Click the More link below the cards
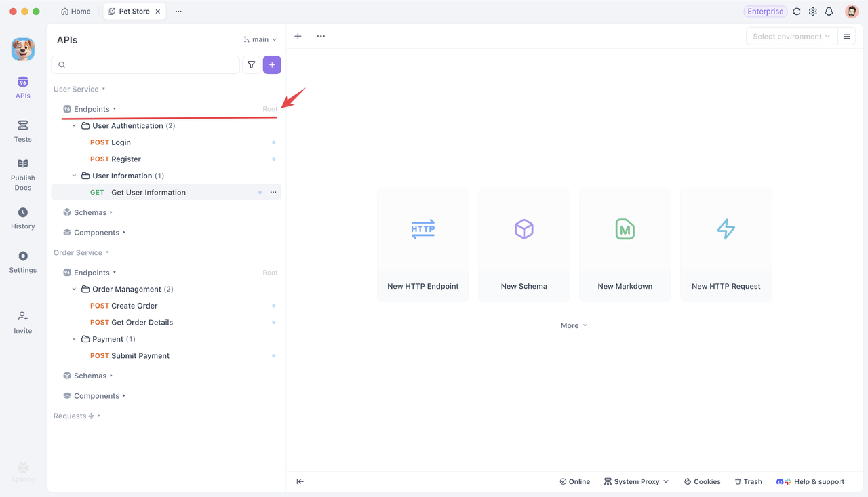The height and width of the screenshot is (497, 868). (x=573, y=325)
